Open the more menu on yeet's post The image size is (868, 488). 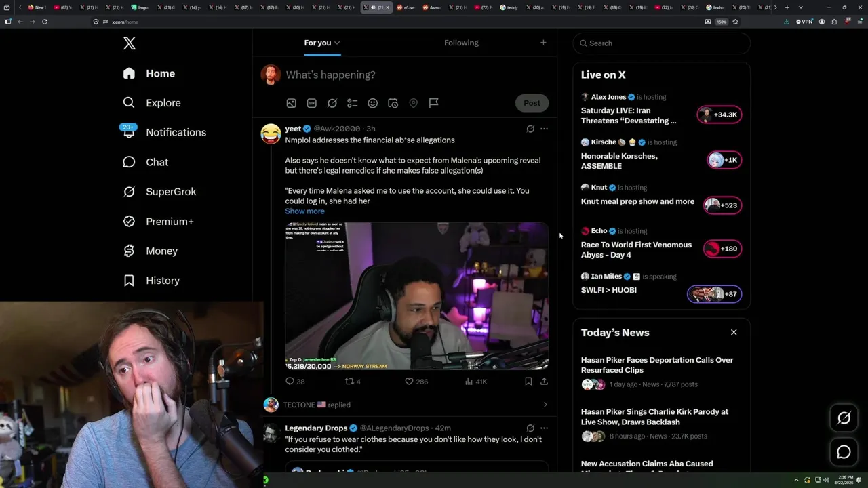544,129
